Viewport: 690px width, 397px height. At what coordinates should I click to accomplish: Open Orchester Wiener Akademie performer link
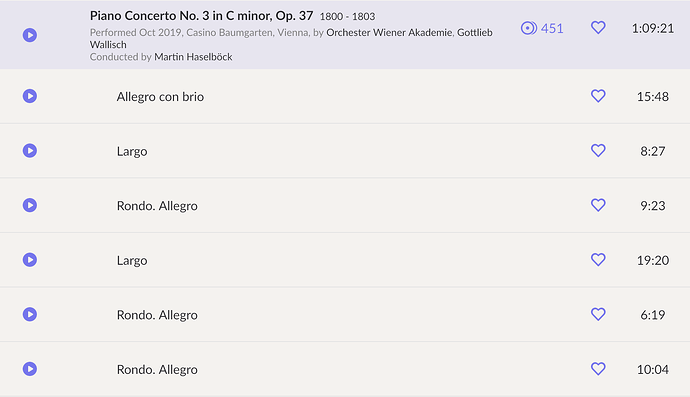pos(389,33)
